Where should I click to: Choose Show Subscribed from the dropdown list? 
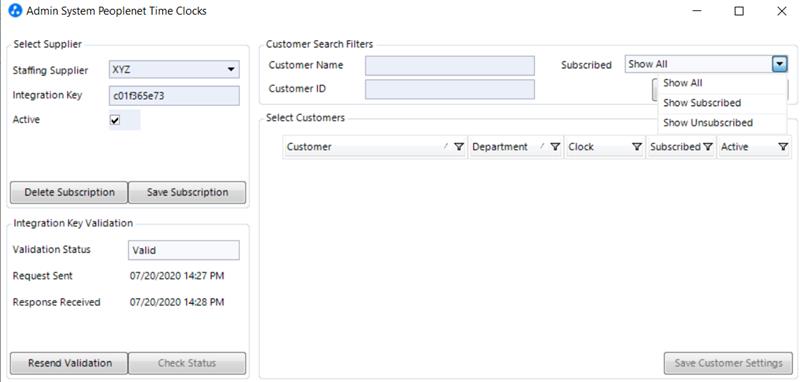722,103
